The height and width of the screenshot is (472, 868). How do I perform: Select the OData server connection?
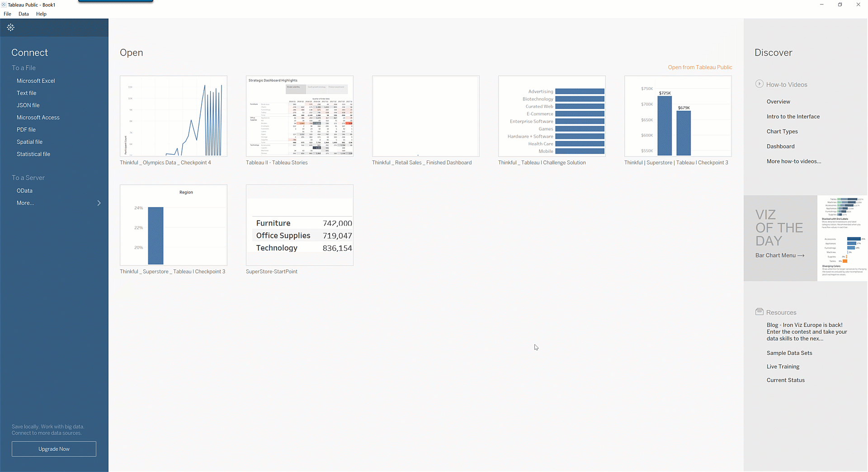click(x=24, y=191)
